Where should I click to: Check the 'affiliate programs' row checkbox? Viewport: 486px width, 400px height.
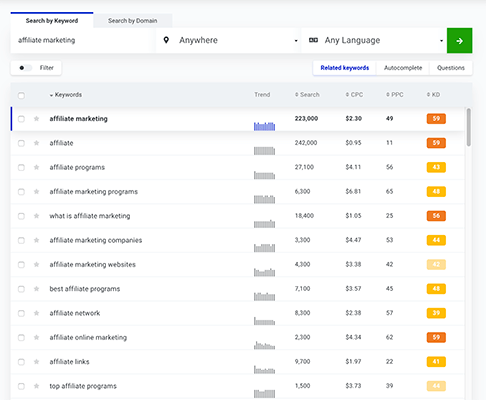point(21,168)
